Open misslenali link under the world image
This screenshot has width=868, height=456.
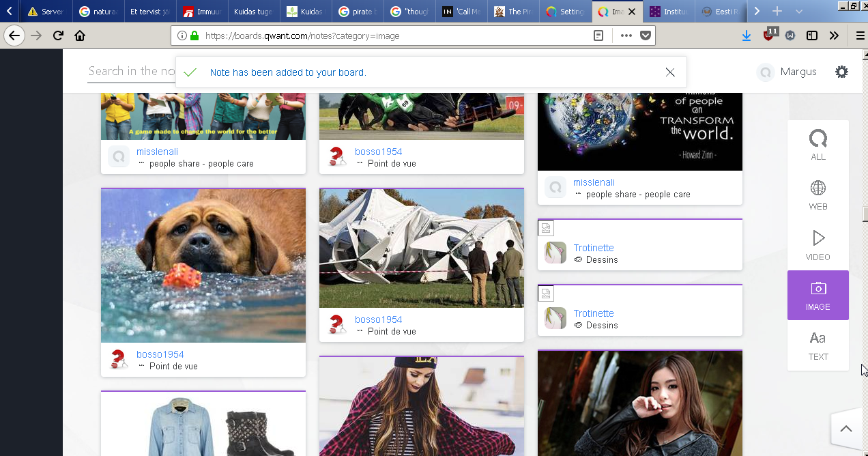tap(594, 182)
